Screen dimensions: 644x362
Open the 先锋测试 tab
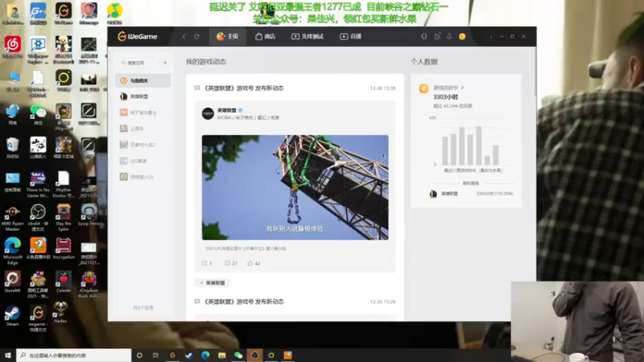coord(308,36)
